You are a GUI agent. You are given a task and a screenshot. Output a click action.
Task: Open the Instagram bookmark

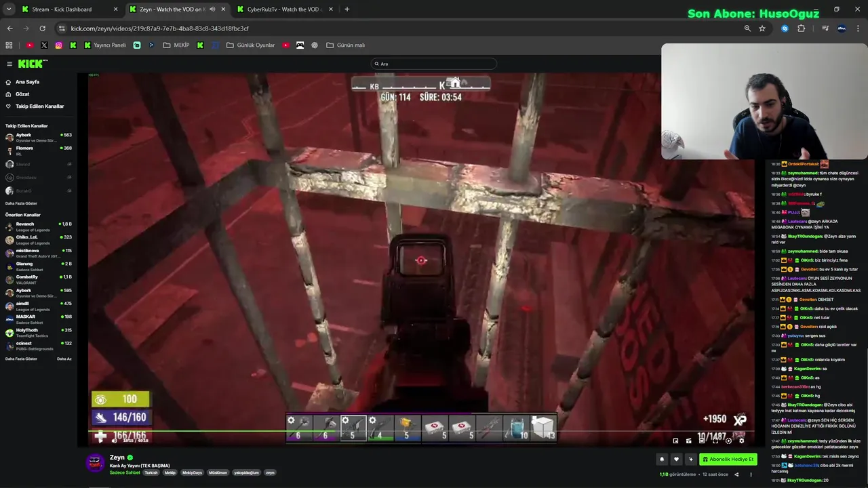pos(59,45)
